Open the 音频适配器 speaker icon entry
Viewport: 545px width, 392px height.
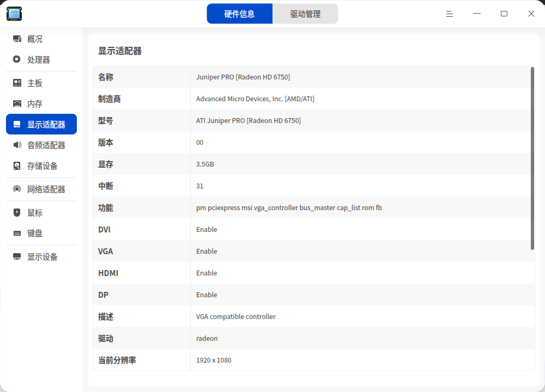tap(17, 145)
